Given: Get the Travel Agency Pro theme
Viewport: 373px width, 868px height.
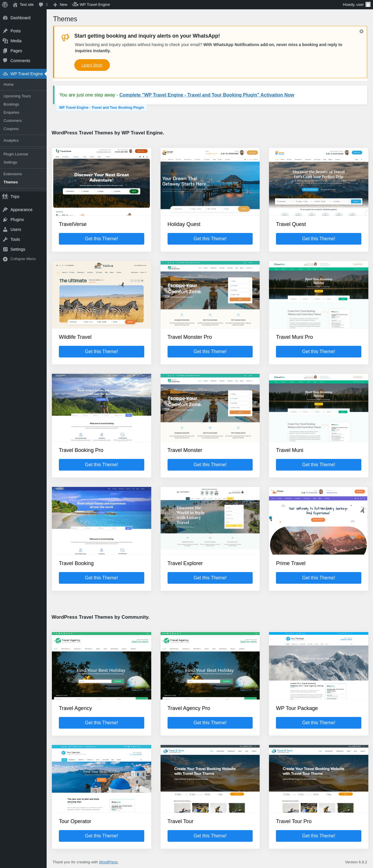Looking at the screenshot, I should point(210,723).
